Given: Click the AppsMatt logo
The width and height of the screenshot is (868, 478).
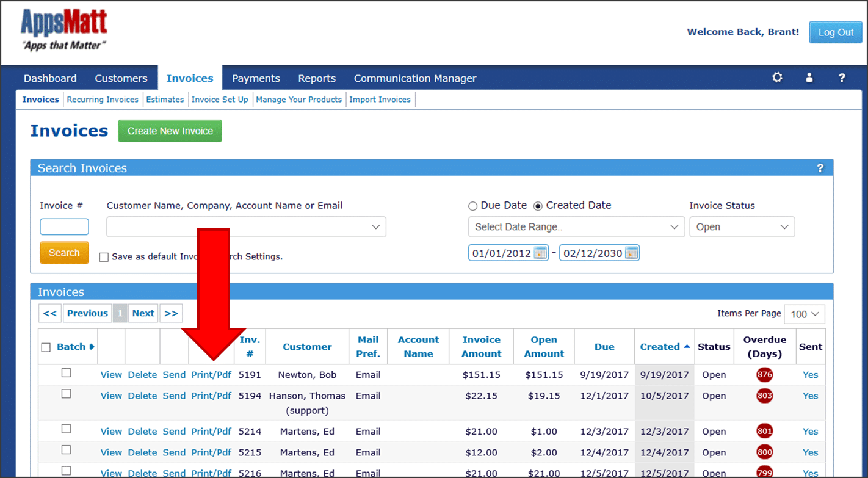Looking at the screenshot, I should [64, 29].
